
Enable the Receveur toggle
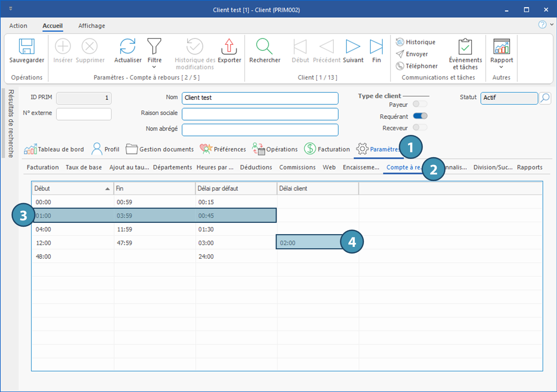420,127
